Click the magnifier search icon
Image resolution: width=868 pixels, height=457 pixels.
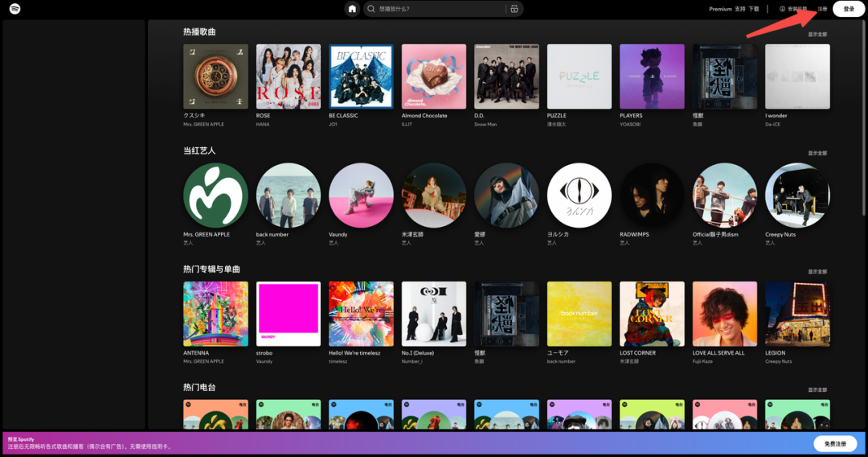[x=371, y=9]
